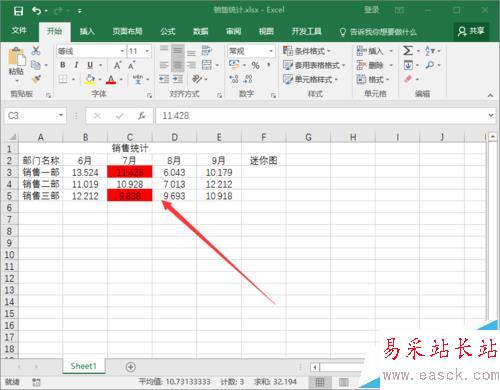Click the Format Painter brush icon

[36, 79]
